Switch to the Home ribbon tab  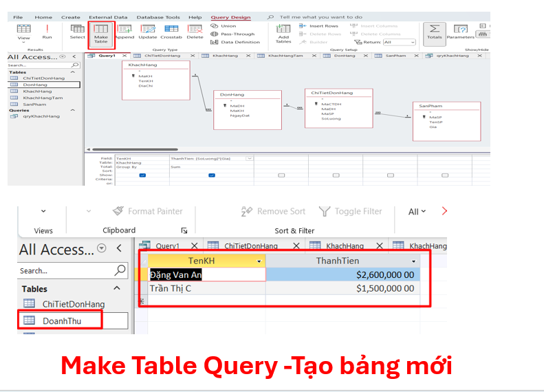43,17
